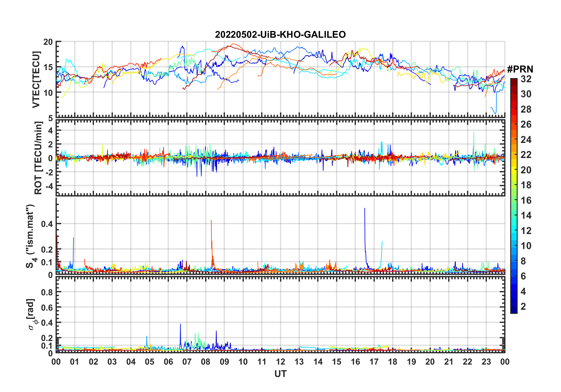Image resolution: width=561 pixels, height=392 pixels.
Task: Click sigma phi axis tick label 0.8
Action: [x=47, y=292]
